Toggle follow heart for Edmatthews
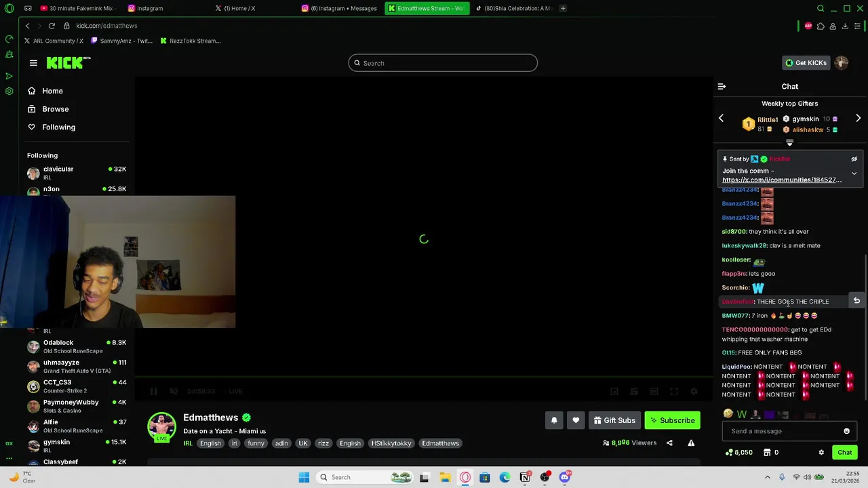Screen dimensions: 868x488 tap(576, 420)
